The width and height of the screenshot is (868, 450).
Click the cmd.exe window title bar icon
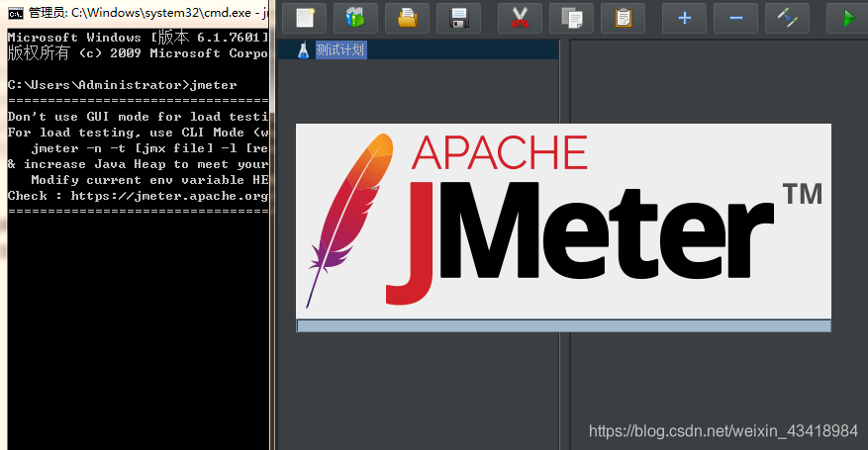(x=16, y=13)
